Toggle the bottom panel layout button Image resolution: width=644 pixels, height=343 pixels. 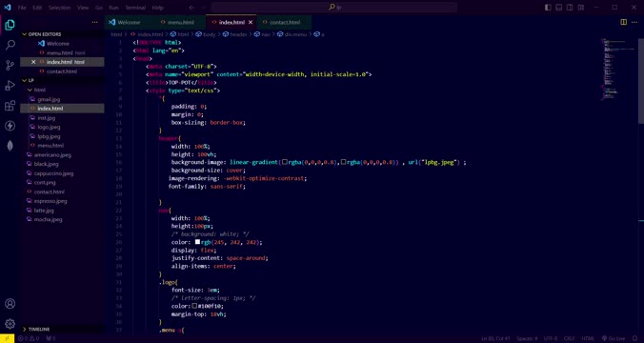point(559,8)
